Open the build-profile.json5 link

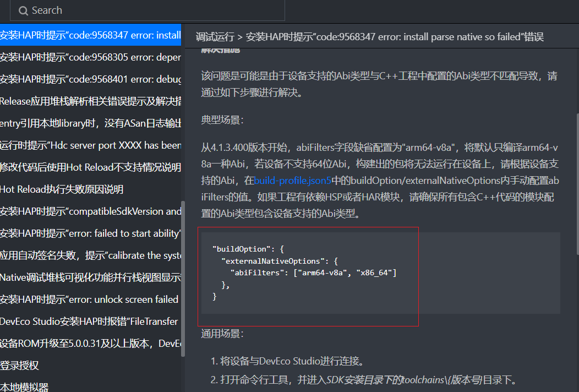[x=292, y=180]
